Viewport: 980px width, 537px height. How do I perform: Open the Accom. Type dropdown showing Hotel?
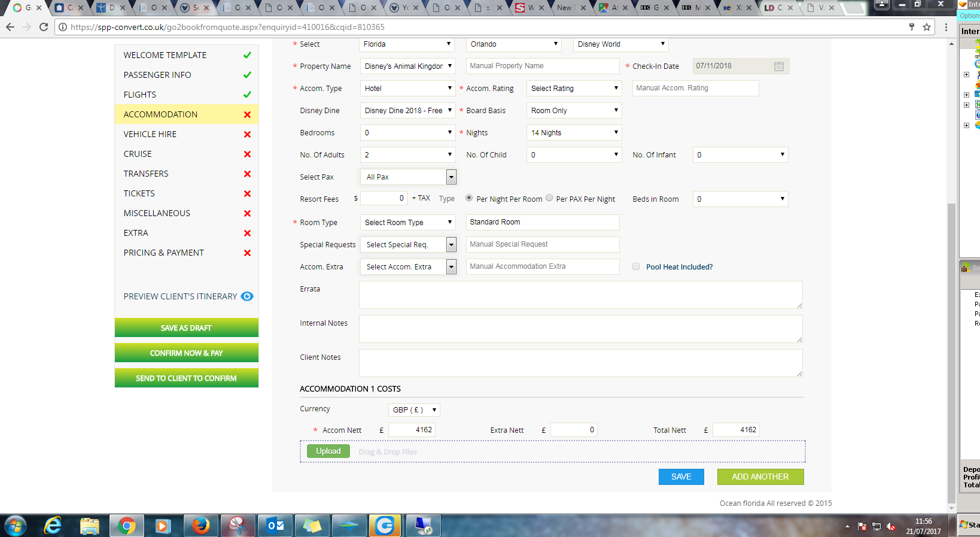[x=407, y=89]
